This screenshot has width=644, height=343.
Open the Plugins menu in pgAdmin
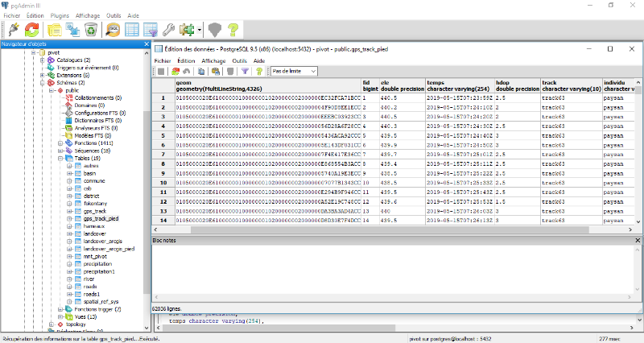(60, 15)
